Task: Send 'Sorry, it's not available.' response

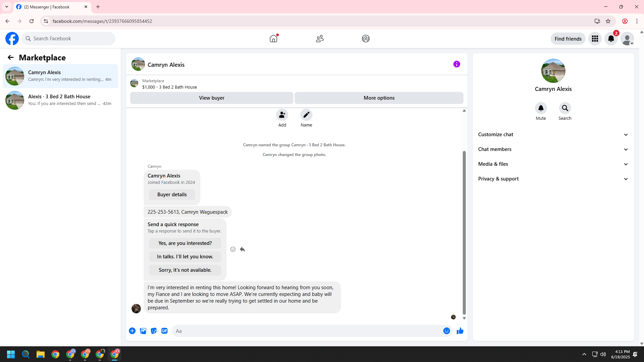Action: [185, 270]
